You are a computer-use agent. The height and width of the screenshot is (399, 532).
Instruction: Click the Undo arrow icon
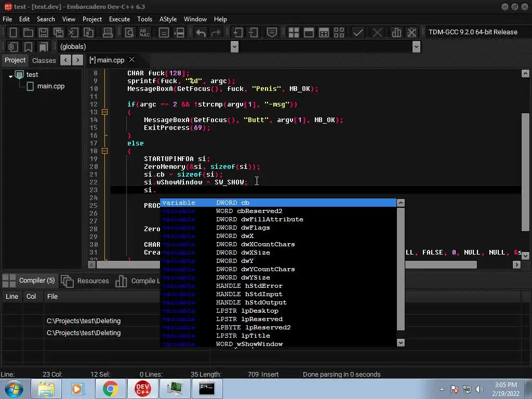tap(201, 32)
